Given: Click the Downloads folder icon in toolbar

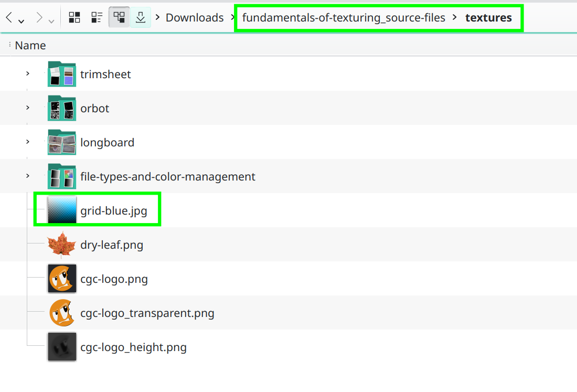Looking at the screenshot, I should click(x=141, y=18).
